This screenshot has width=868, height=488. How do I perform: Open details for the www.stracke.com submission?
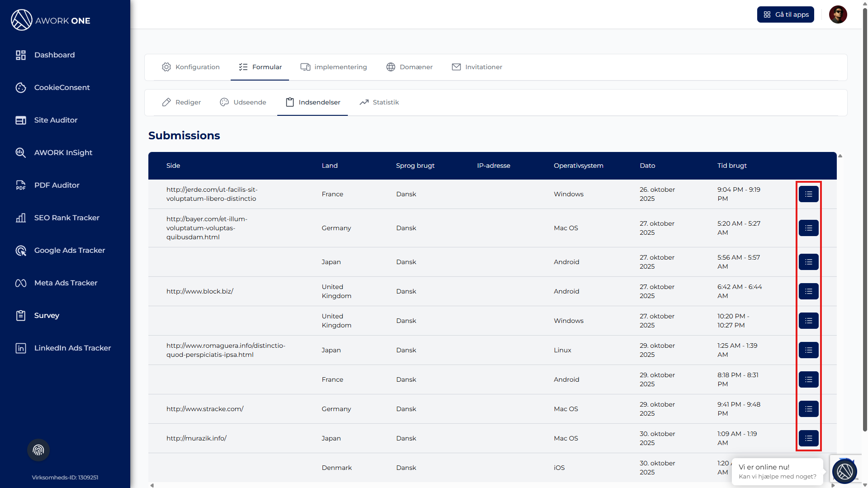pos(808,409)
